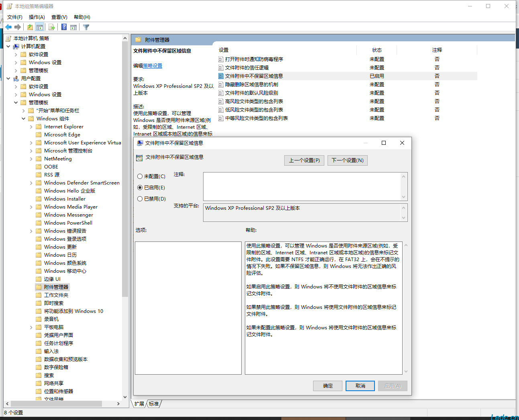Toggle the Show/Hide action pane icon

coord(73,27)
